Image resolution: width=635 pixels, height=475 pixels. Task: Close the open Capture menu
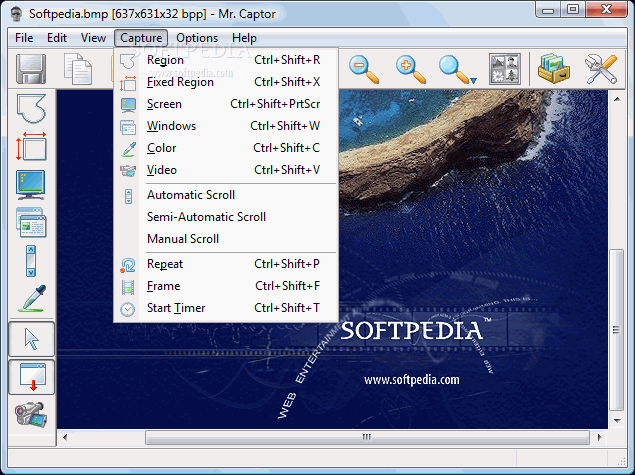[141, 38]
